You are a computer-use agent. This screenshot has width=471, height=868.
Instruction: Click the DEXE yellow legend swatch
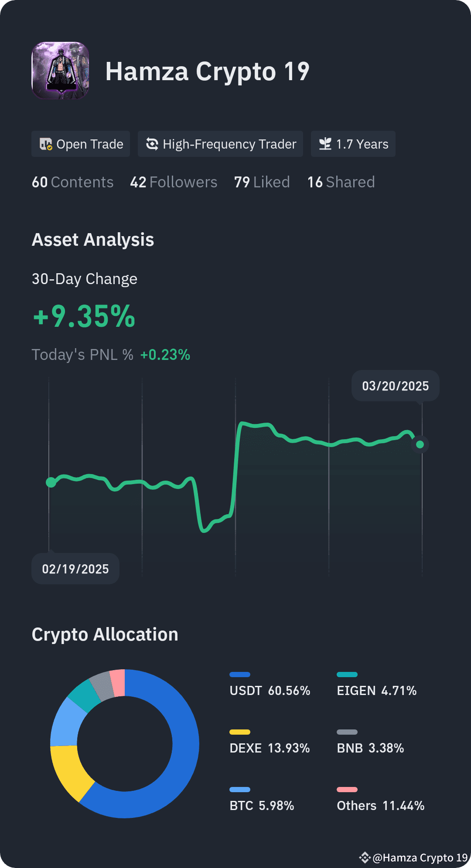(x=240, y=732)
